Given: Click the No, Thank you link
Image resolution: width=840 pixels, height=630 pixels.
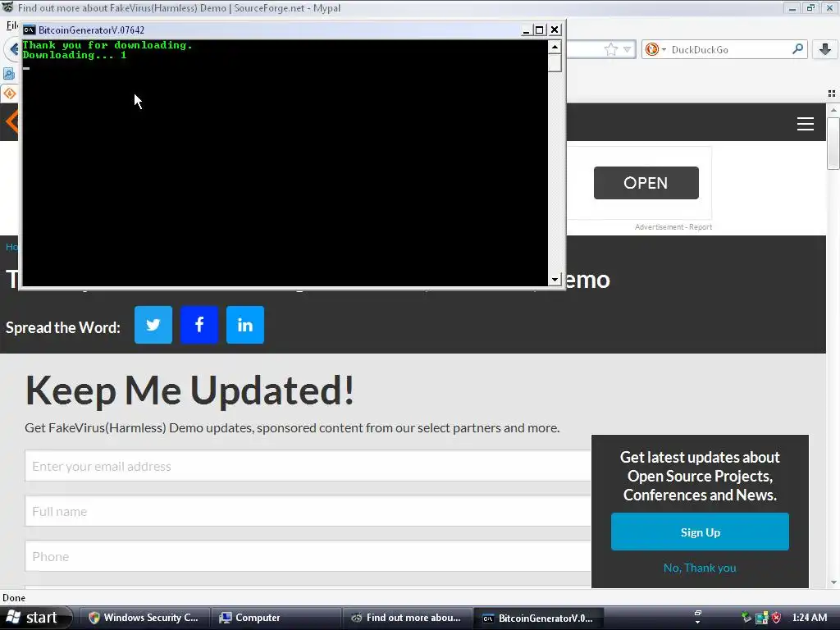Looking at the screenshot, I should tap(700, 568).
